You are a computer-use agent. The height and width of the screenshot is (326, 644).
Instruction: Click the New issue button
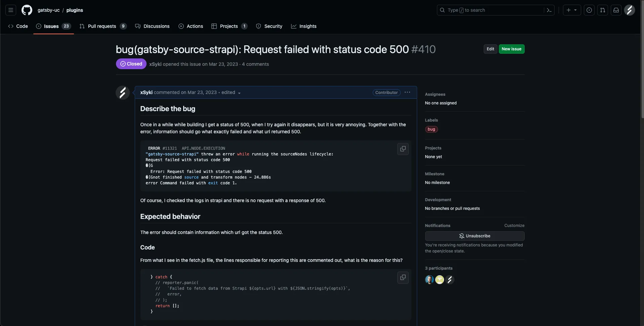click(x=512, y=49)
